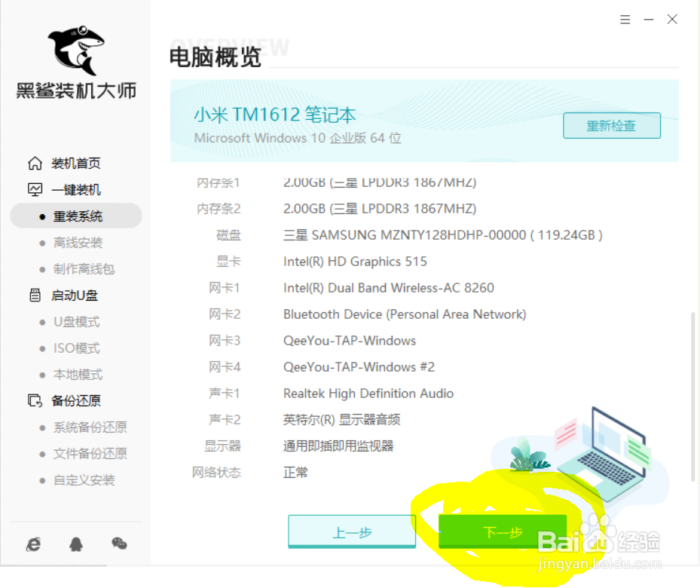This screenshot has height=588, width=700.
Task: Open the WeChat icon
Action: tap(119, 544)
